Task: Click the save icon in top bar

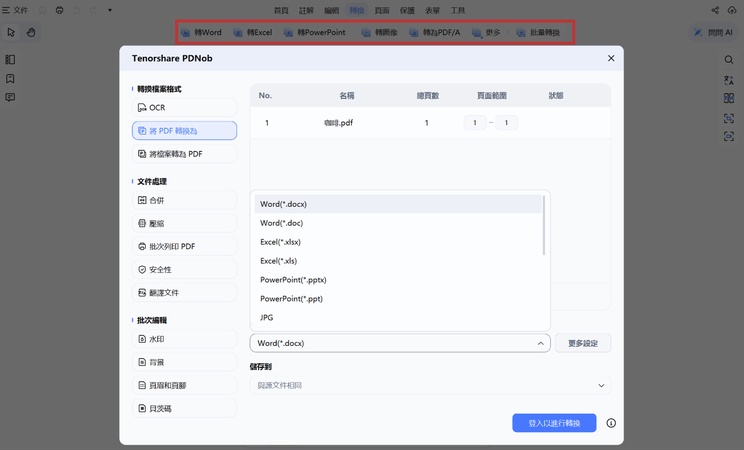Action: click(43, 10)
